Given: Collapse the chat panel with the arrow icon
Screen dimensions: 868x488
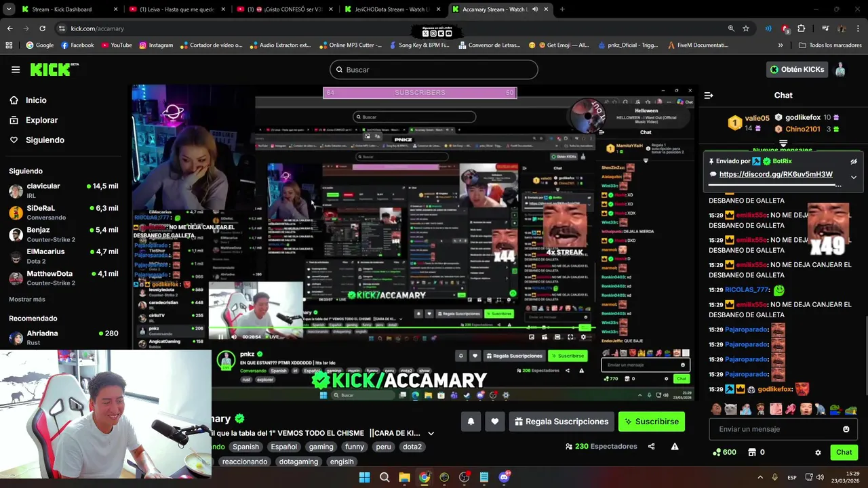Looking at the screenshot, I should (x=709, y=96).
